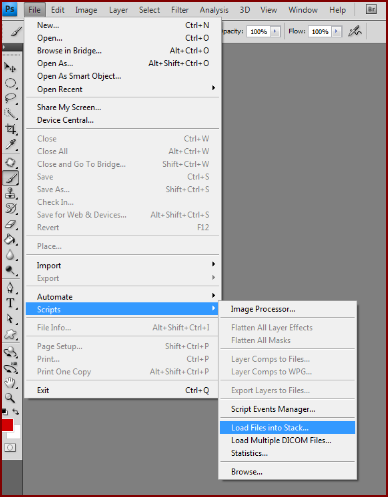Open the Edit menu

click(58, 10)
